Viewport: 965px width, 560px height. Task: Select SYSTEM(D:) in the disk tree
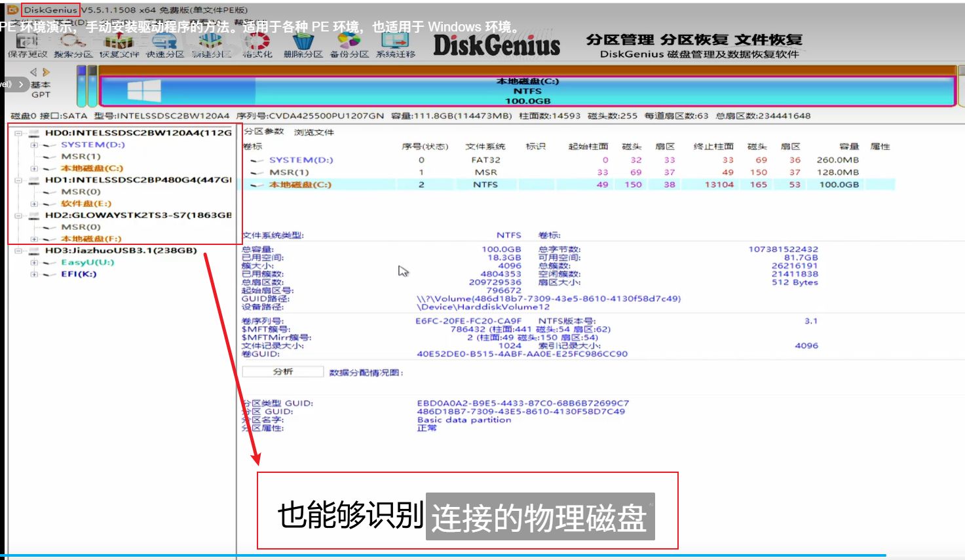point(93,145)
